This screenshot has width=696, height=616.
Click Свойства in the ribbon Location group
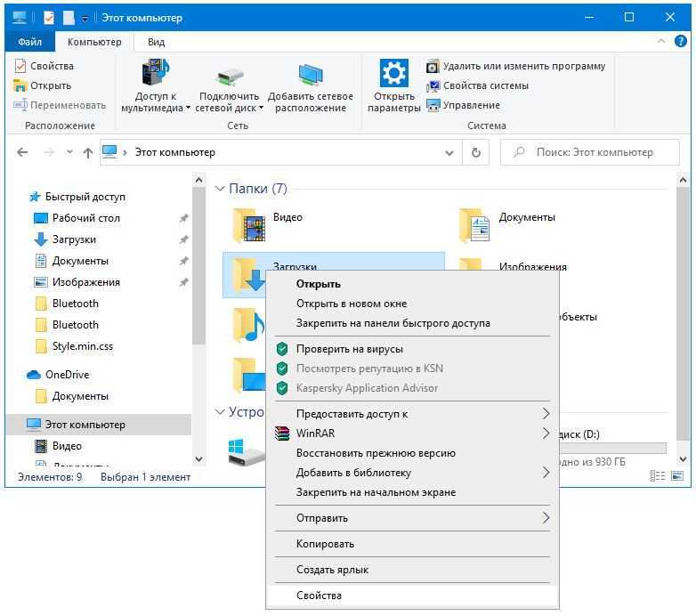click(x=44, y=66)
